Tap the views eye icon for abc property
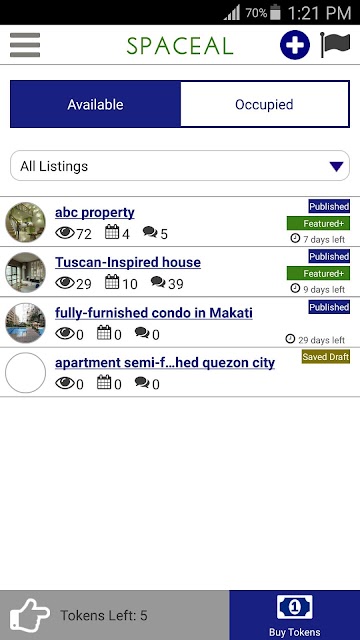Viewport: 360px width, 640px height. tap(65, 233)
